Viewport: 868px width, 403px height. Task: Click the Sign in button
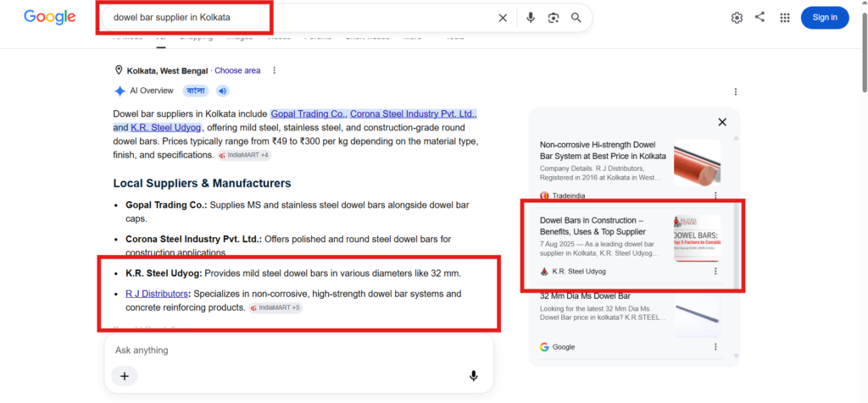[825, 18]
